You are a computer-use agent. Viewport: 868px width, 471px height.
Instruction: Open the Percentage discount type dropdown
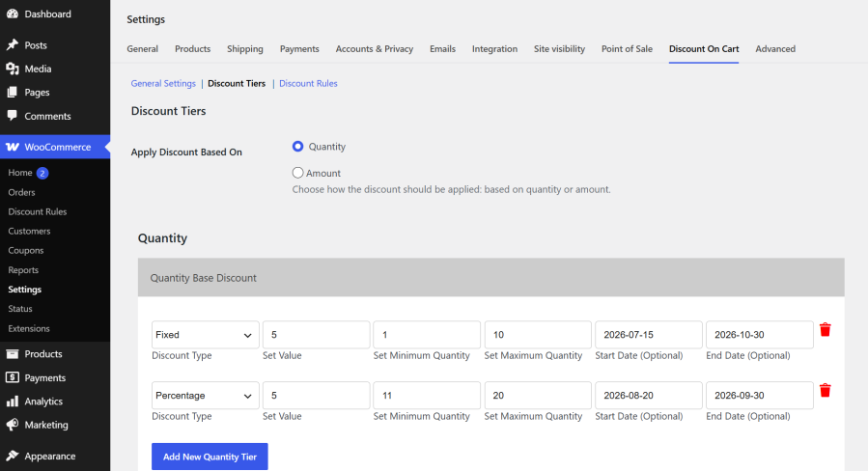click(205, 395)
